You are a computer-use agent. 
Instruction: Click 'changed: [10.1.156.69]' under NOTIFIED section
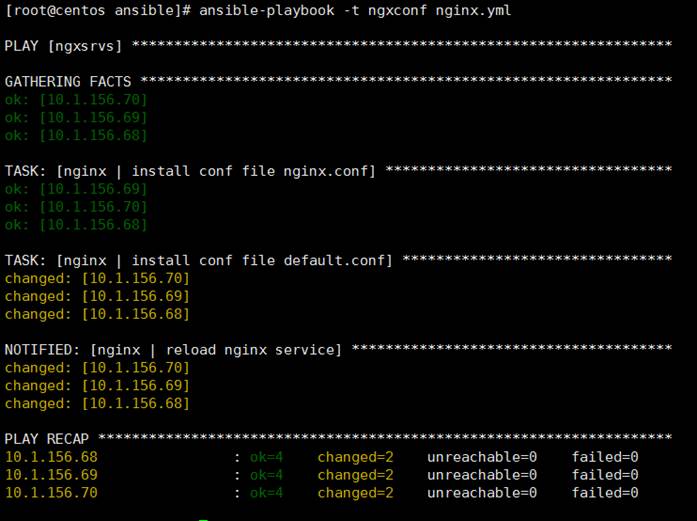97,385
